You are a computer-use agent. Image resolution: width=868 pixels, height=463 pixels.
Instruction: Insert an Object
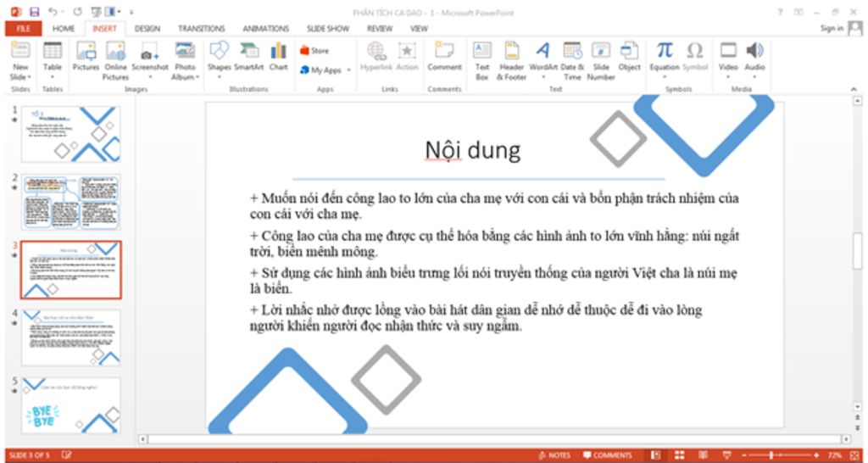[x=630, y=57]
